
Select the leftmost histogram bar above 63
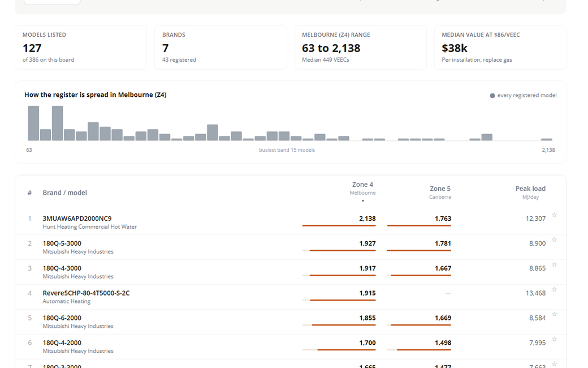(33, 123)
